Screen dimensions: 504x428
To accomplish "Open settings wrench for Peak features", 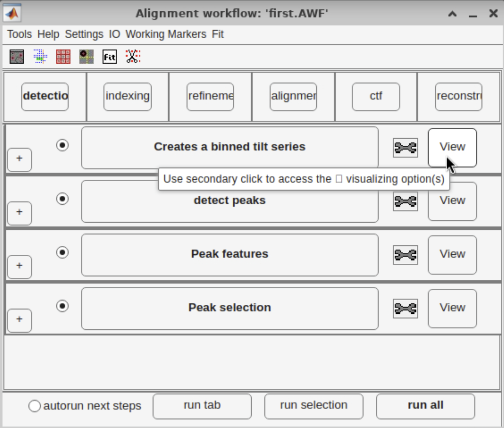I will 405,255.
